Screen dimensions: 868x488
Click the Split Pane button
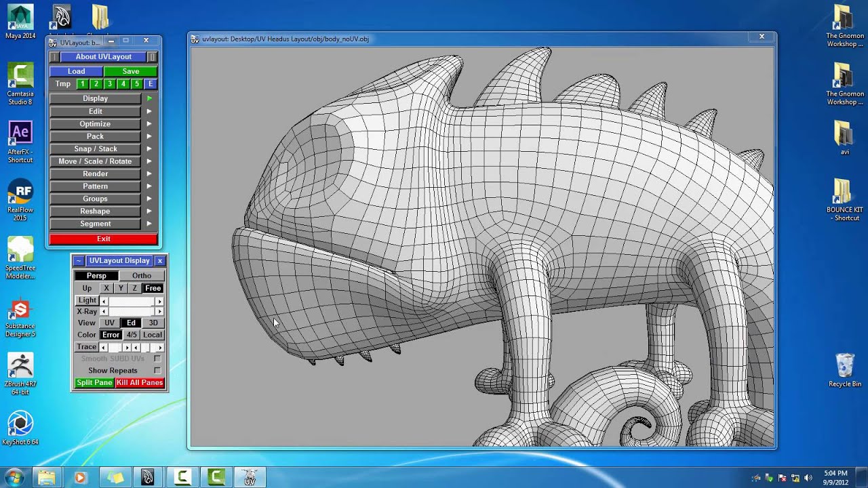(x=94, y=383)
